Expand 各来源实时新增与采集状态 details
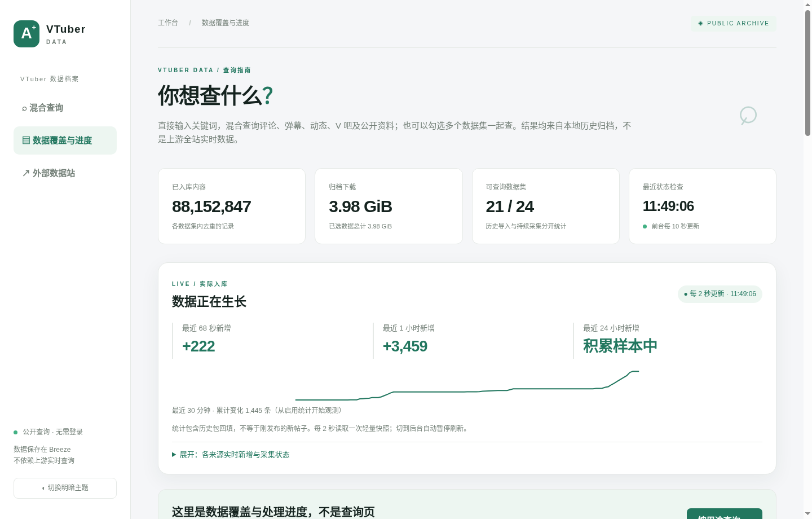Viewport: 812px width, 519px height. click(231, 455)
